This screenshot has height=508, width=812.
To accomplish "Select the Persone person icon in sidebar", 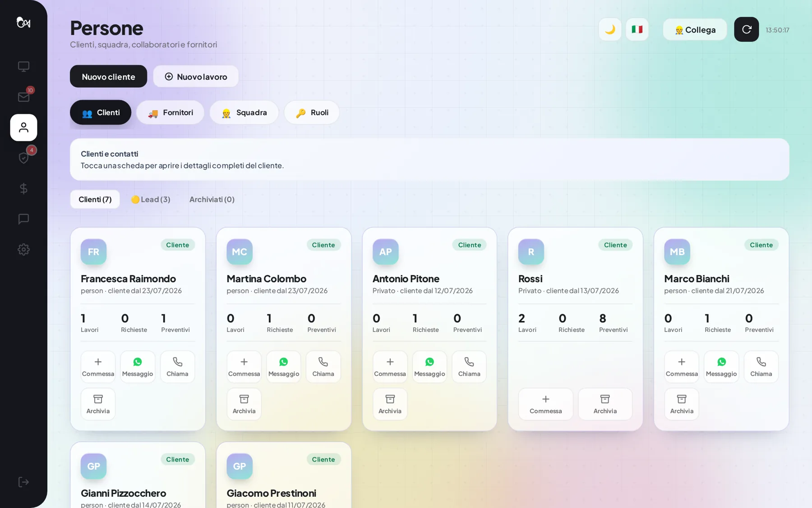I will [23, 127].
